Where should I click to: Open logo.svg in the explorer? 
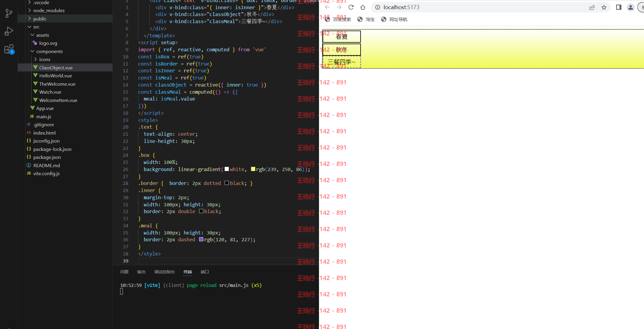tap(65, 43)
